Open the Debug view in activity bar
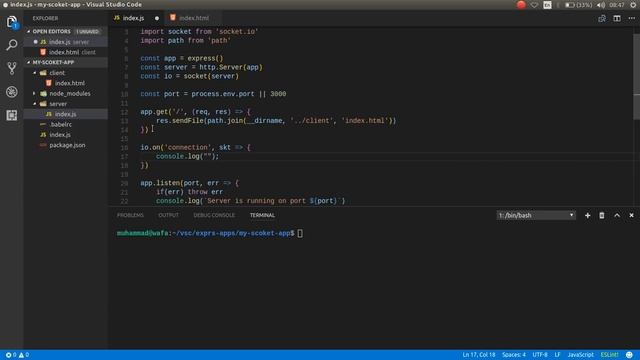Viewport: 640px width, 360px height. tap(12, 92)
